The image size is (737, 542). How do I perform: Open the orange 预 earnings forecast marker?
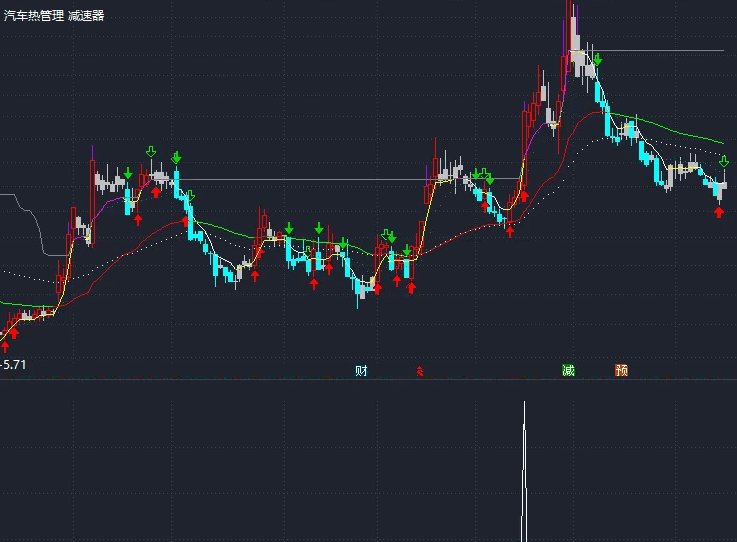click(621, 370)
